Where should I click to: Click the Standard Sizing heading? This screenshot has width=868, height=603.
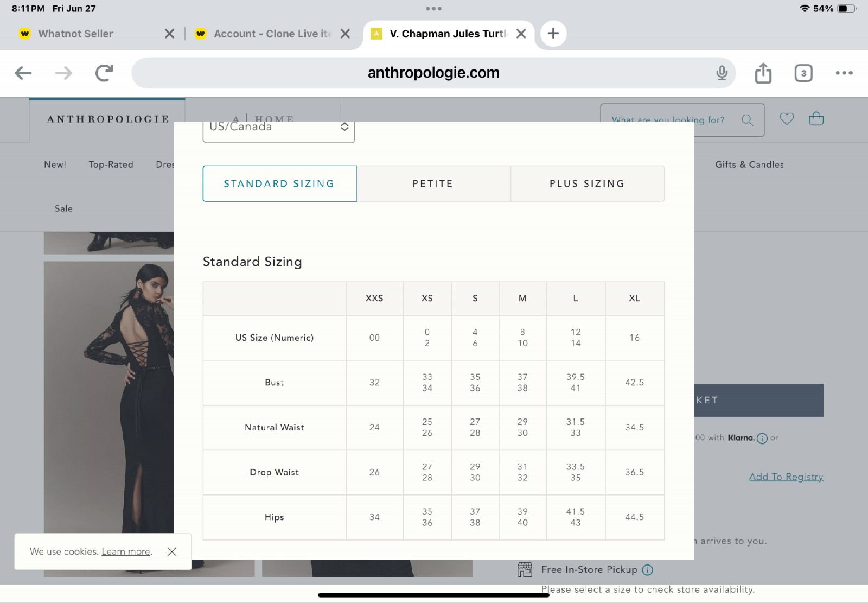[252, 262]
